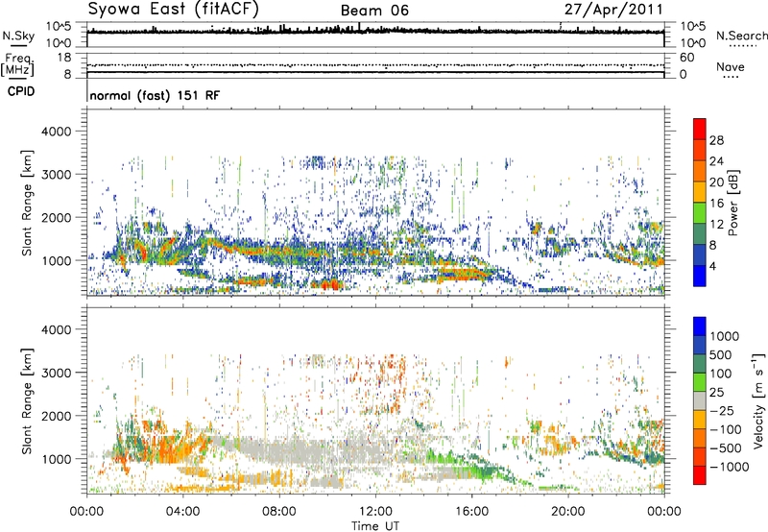Click the "−25" label on velocity color scale

721,411
